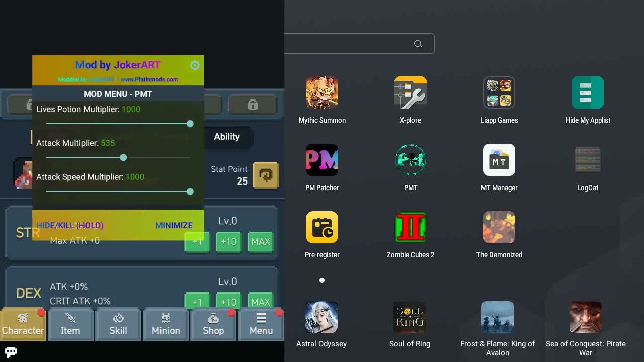
Task: Open the Pre-register app
Action: tap(322, 227)
